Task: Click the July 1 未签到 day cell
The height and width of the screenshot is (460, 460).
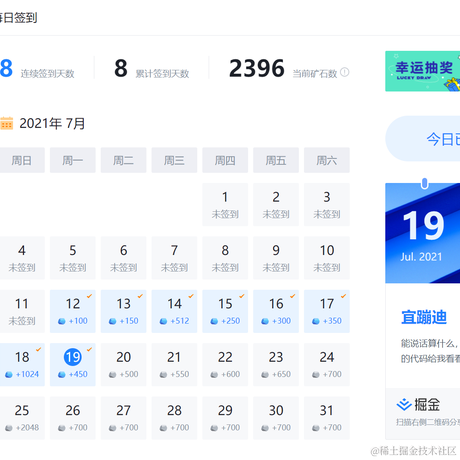Action: pos(225,204)
